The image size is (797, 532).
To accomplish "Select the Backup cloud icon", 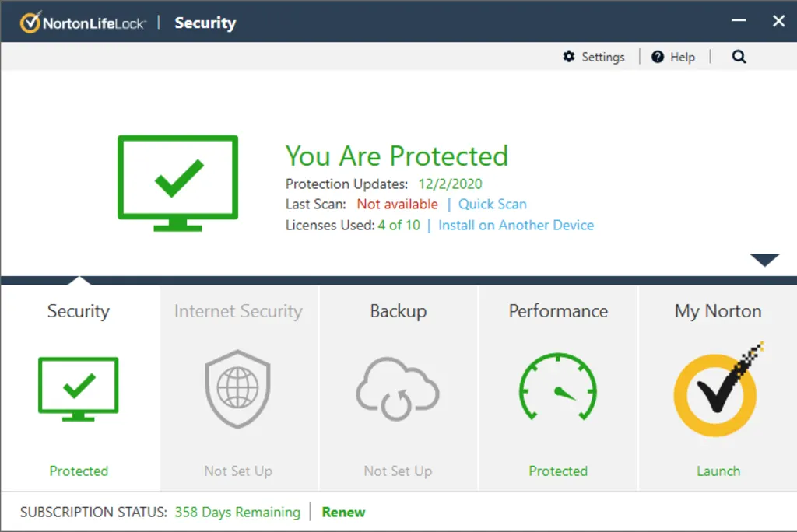I will (398, 389).
